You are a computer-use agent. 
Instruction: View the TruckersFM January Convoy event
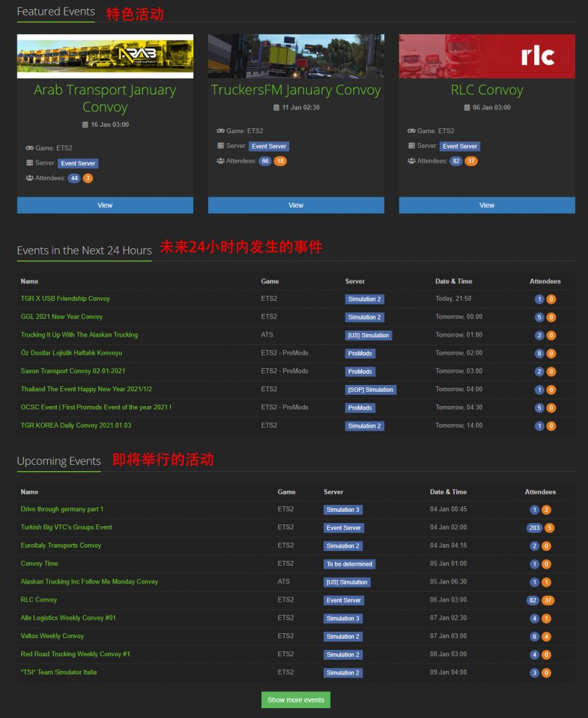(296, 205)
